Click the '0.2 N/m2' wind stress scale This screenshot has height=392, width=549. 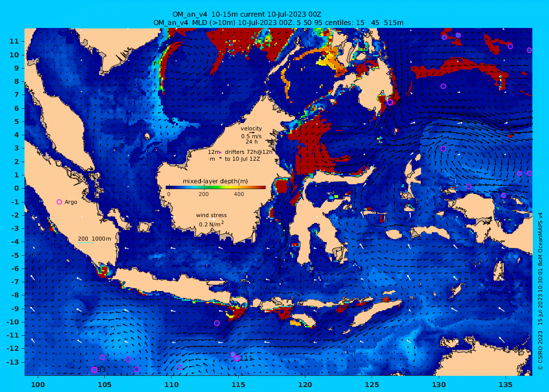tap(211, 224)
